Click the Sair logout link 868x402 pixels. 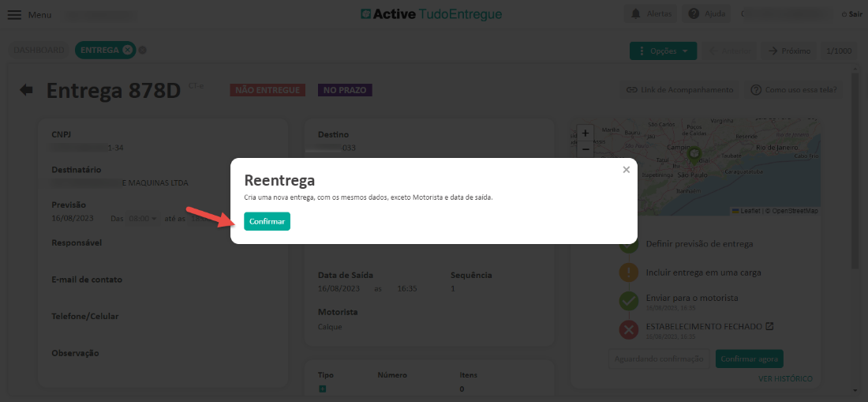852,14
